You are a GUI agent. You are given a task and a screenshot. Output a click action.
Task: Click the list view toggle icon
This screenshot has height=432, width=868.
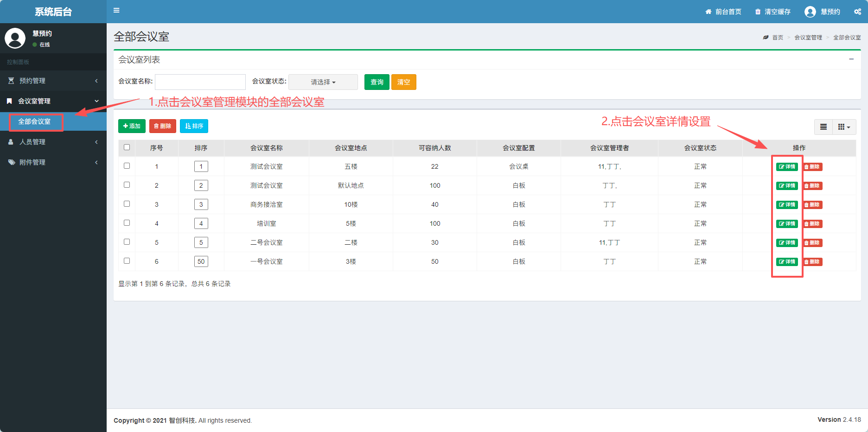click(823, 127)
